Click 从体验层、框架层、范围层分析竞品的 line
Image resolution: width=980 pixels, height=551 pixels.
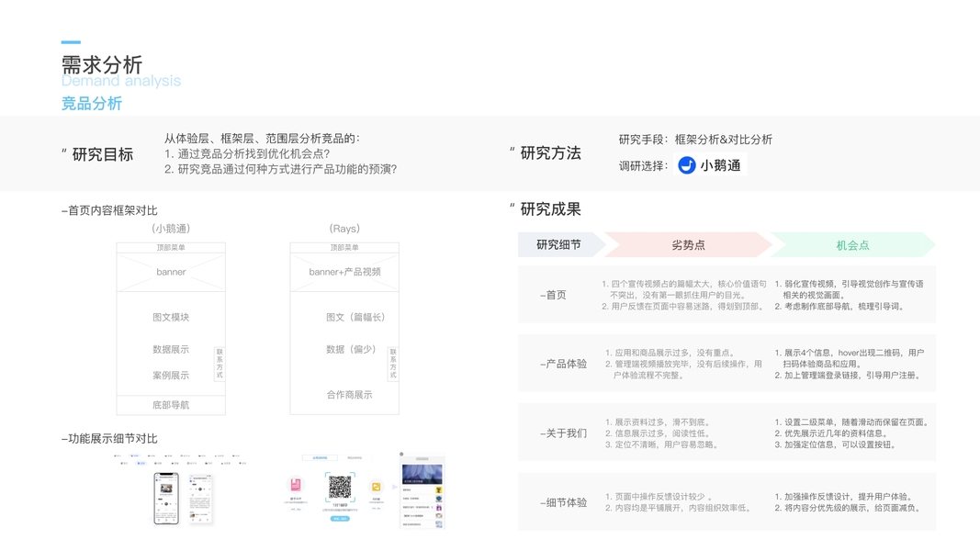click(x=262, y=138)
